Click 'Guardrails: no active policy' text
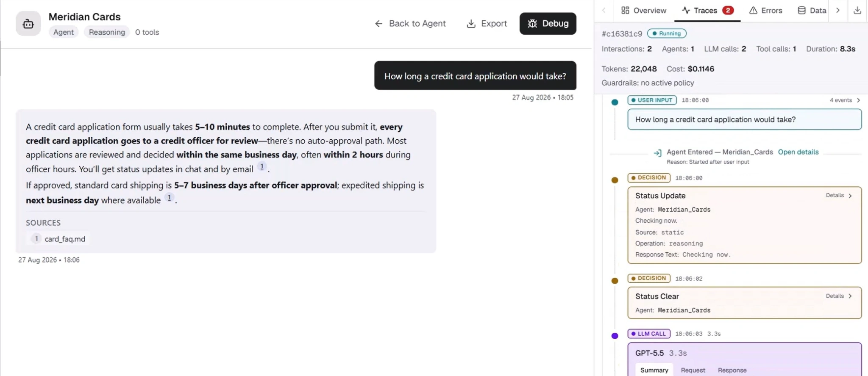The width and height of the screenshot is (868, 376). pyautogui.click(x=648, y=83)
